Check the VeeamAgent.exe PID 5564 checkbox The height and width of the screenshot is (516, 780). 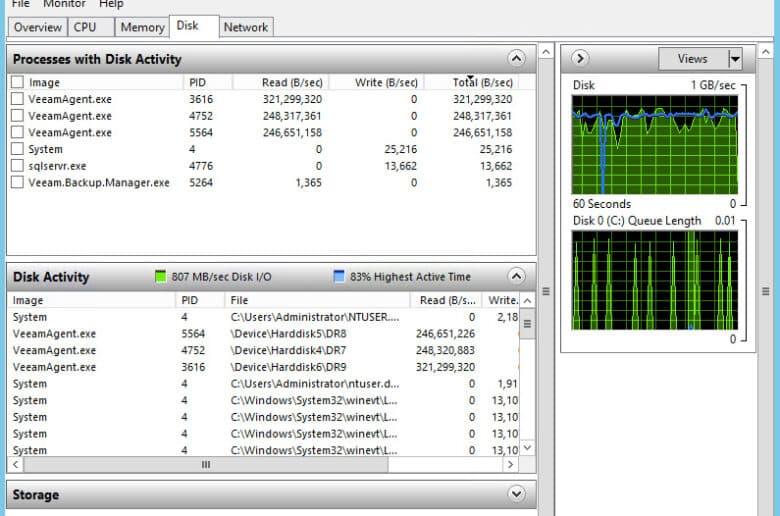point(17,132)
